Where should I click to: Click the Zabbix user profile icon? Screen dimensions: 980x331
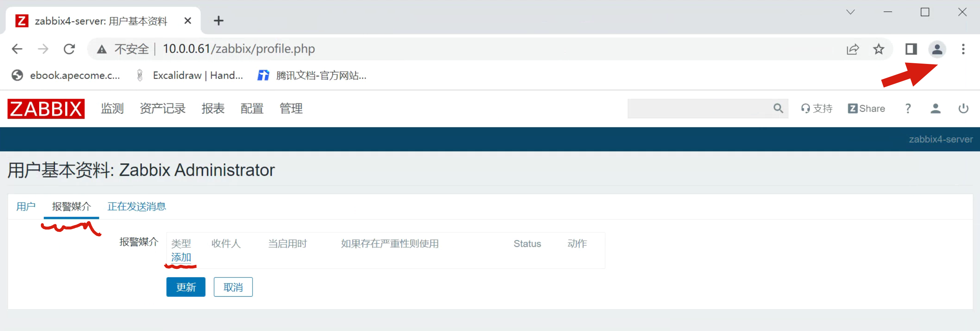click(935, 109)
